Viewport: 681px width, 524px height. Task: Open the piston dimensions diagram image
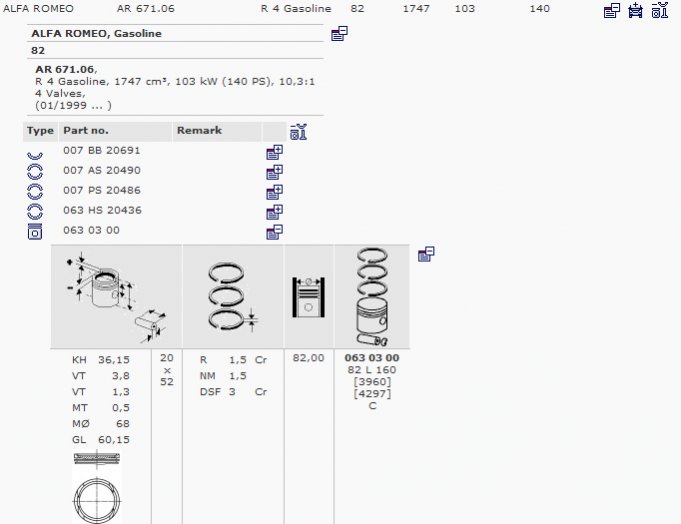tap(116, 297)
